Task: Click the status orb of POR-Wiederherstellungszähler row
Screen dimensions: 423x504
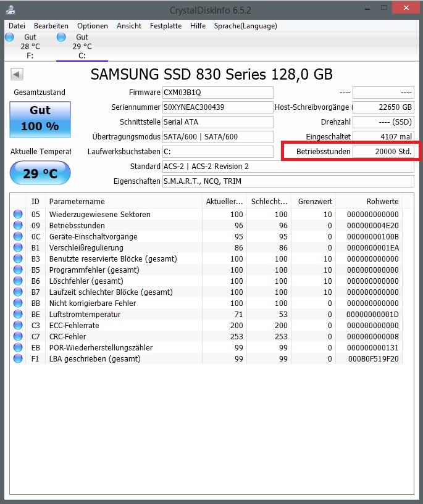Action: point(18,347)
